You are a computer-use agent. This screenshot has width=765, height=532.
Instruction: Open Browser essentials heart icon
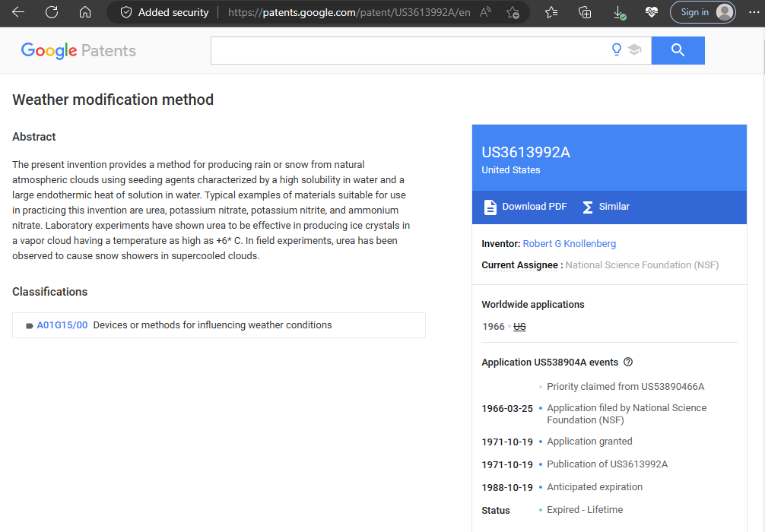[x=652, y=12]
